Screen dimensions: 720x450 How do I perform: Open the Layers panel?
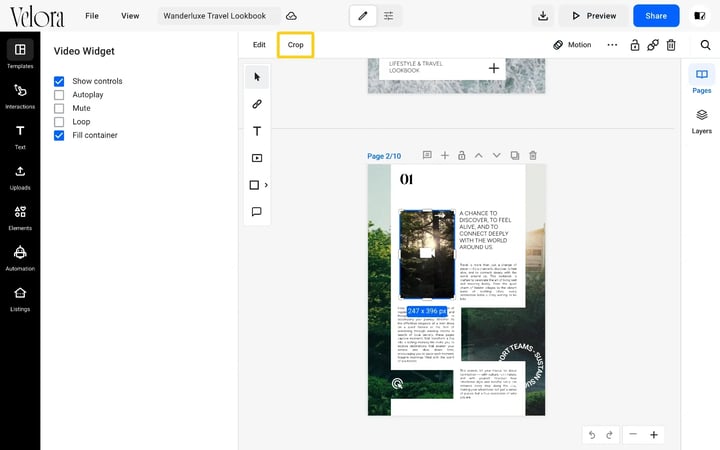click(701, 121)
